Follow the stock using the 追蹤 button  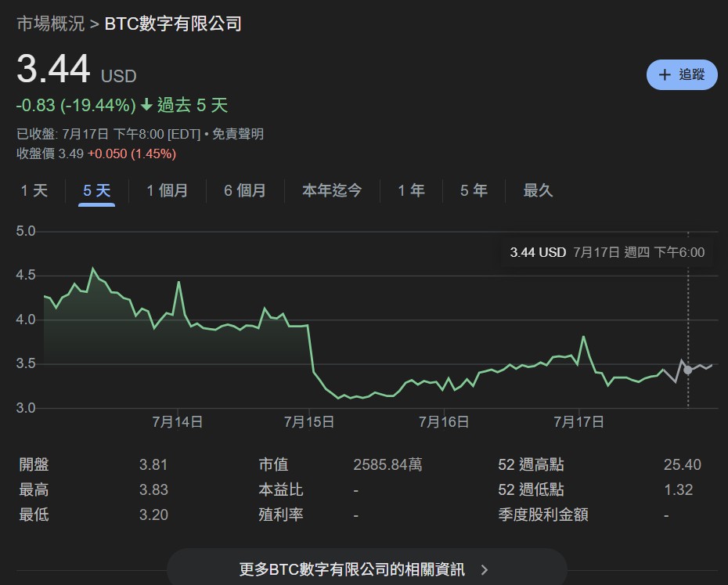681,74
